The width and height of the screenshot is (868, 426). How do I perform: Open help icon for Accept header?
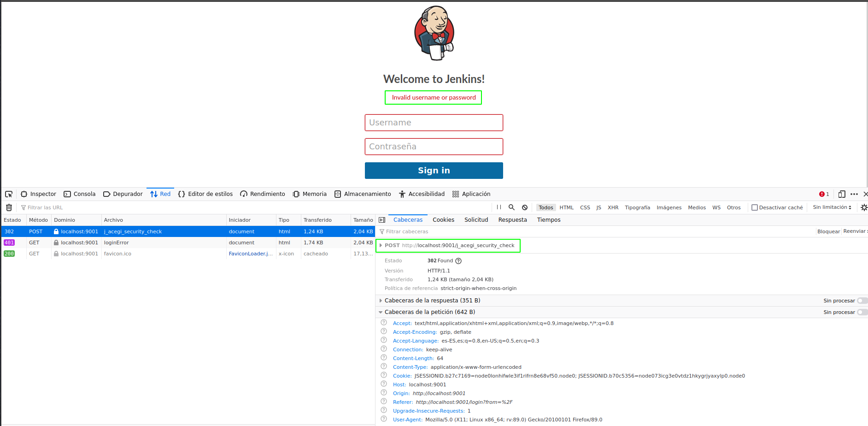tap(384, 323)
